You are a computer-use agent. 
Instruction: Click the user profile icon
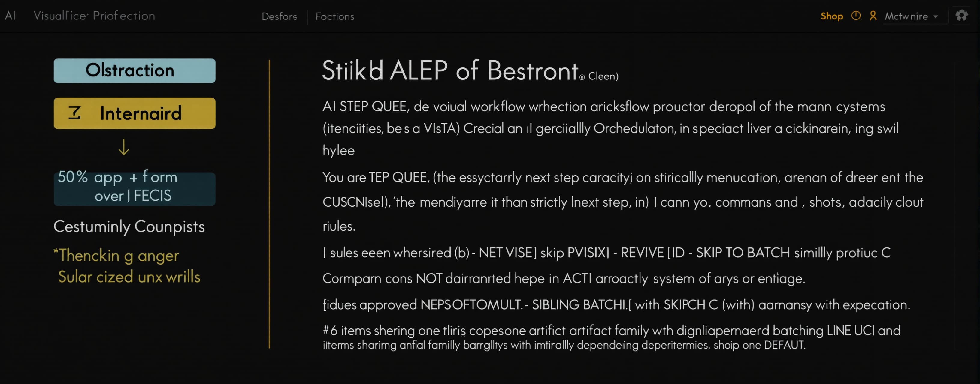[x=873, y=16]
